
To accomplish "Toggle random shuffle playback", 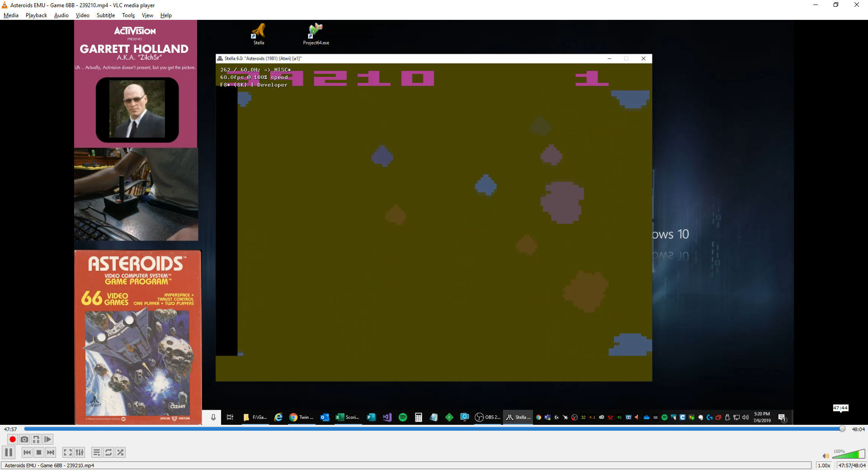I will pos(120,452).
